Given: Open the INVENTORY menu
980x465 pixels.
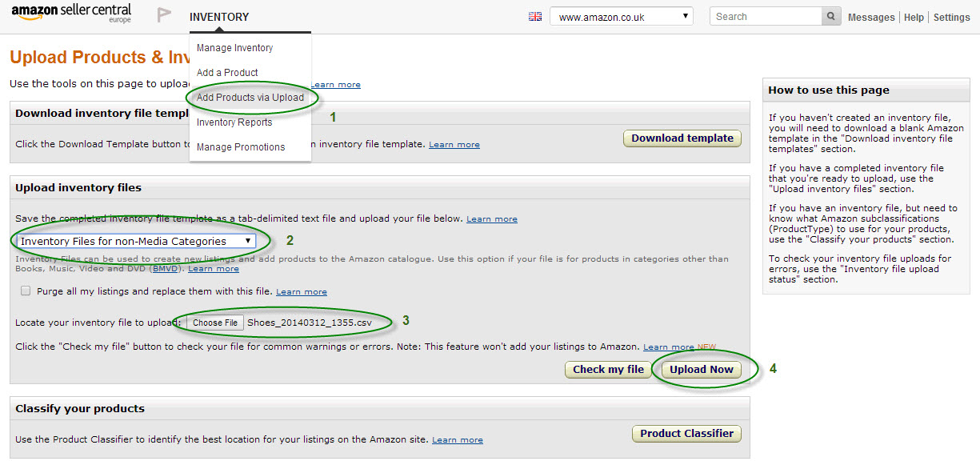Looking at the screenshot, I should click(219, 17).
